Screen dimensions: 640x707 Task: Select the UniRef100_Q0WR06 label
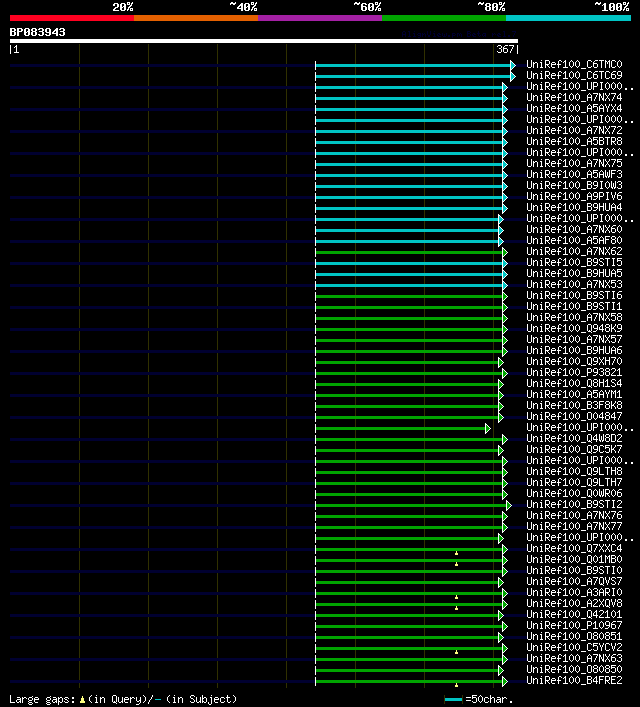(574, 493)
